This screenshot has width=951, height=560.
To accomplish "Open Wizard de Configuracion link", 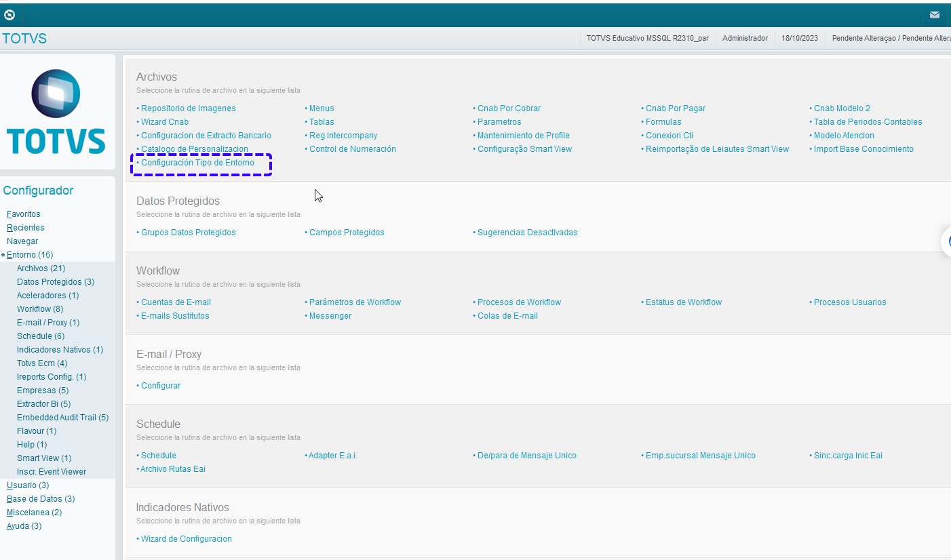I will (187, 539).
